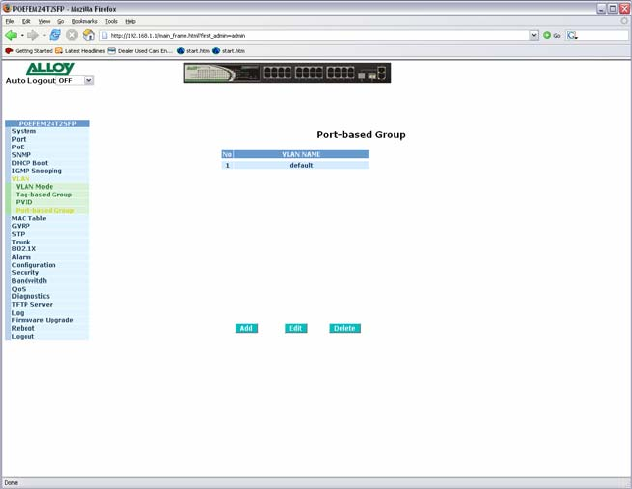This screenshot has height=489, width=632.
Task: Reload the page with the refresh icon
Action: point(55,35)
